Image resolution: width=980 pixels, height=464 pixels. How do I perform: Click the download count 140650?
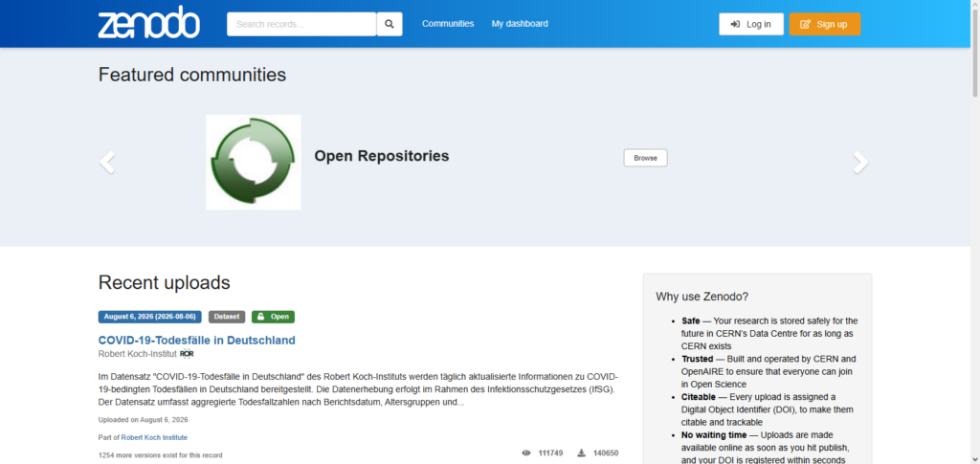point(606,453)
